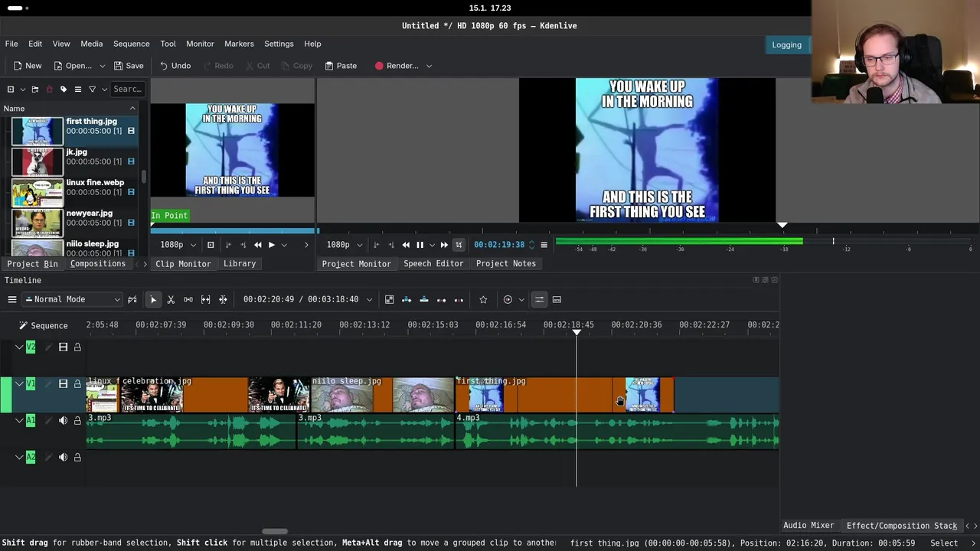This screenshot has width=980, height=551.
Task: Click the lift timeline zone icon
Action: point(459,299)
